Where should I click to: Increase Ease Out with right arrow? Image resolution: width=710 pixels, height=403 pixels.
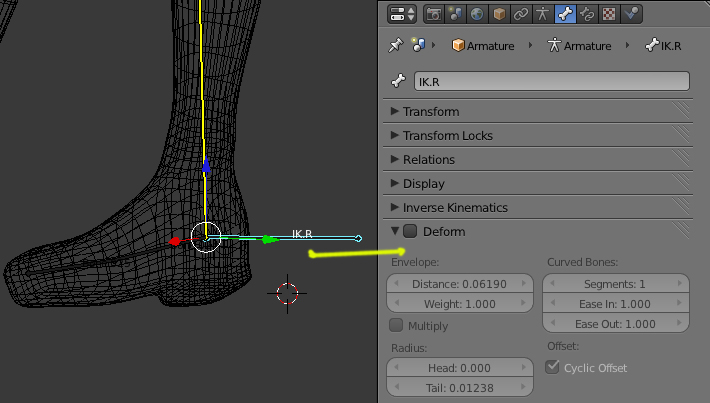(x=680, y=323)
